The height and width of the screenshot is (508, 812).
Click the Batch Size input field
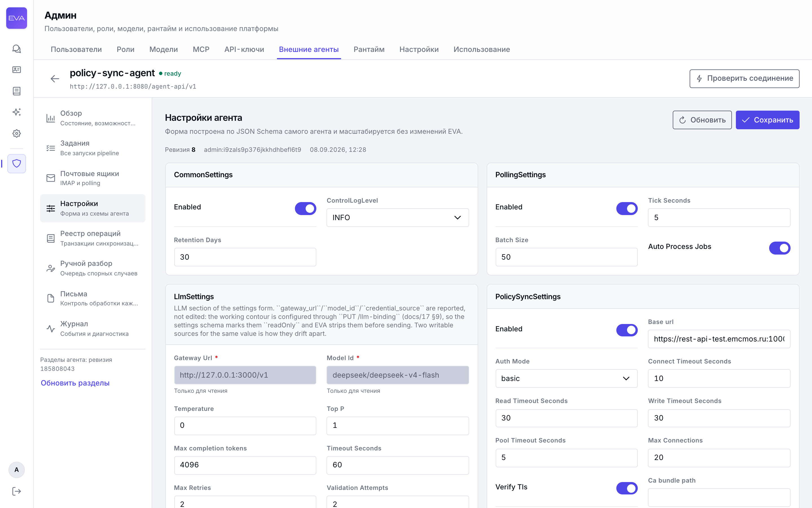(x=566, y=257)
